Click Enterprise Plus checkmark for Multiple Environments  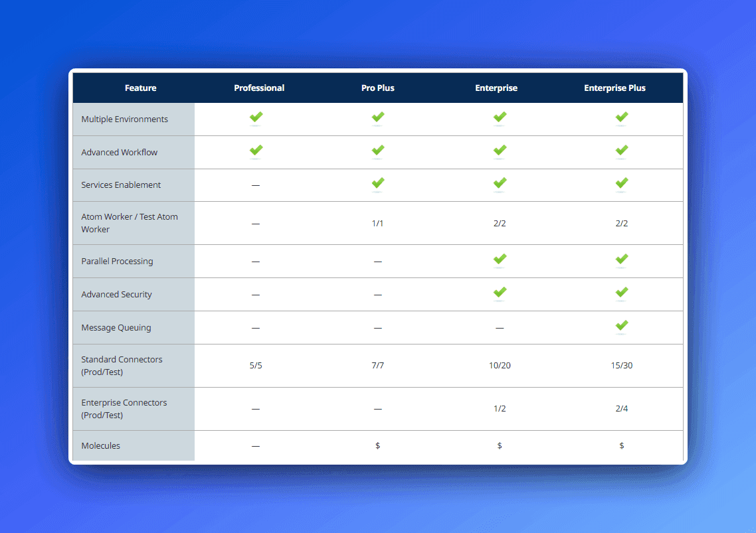[x=622, y=117]
